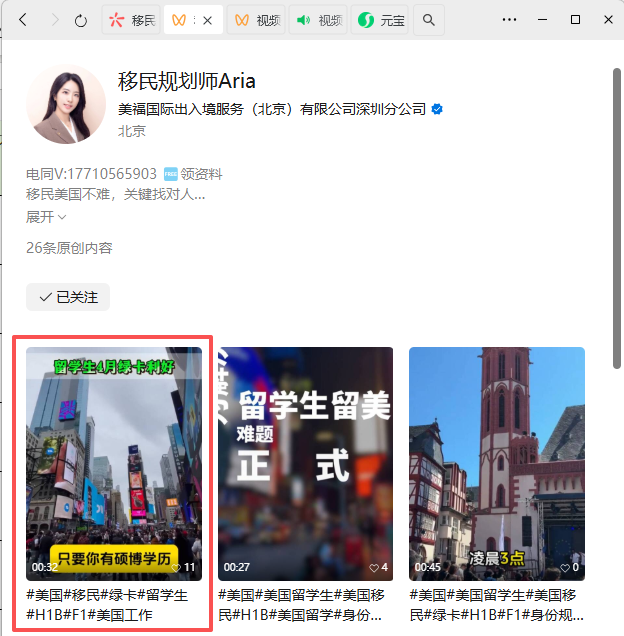Switch to the 元宝 tab

380,19
